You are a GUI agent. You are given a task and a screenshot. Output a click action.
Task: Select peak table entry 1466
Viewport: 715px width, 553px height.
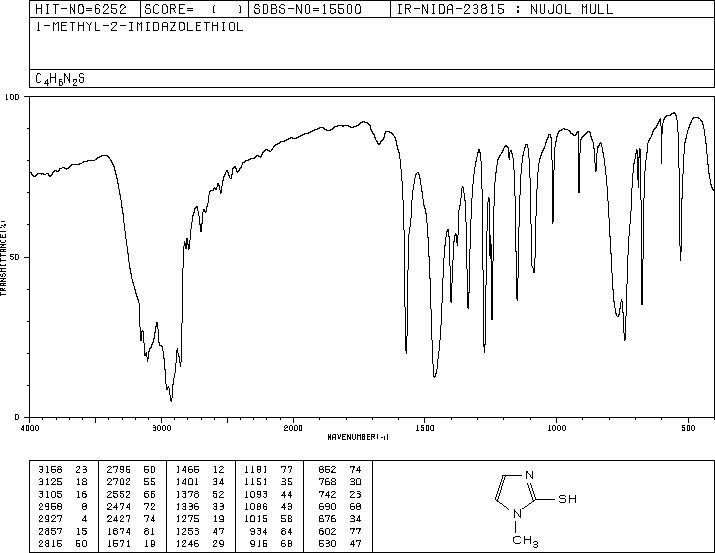(200, 470)
